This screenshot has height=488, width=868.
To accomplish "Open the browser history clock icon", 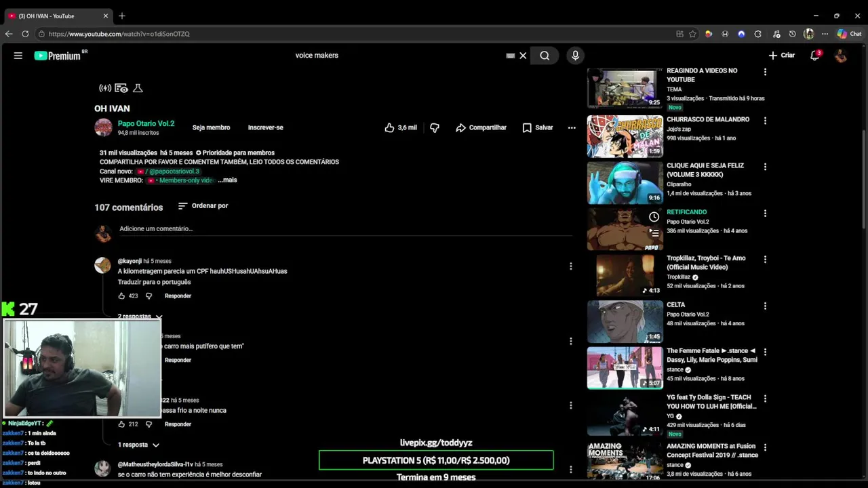I will (792, 34).
